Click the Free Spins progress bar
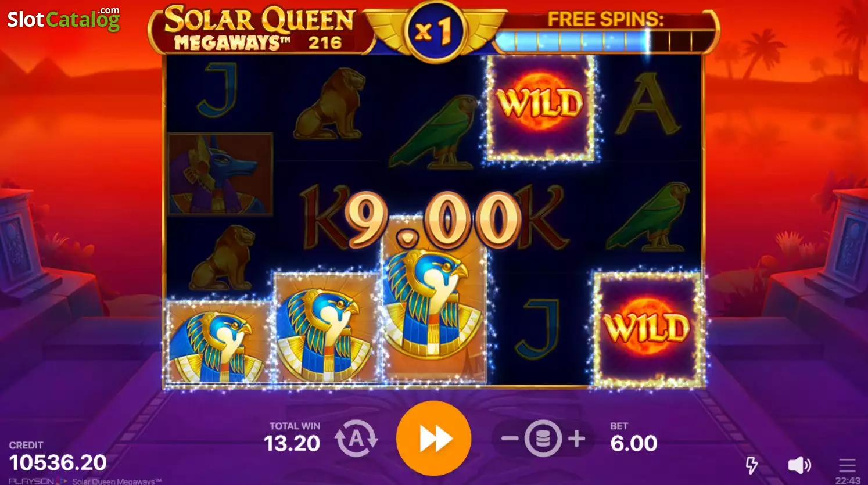868x485 pixels. coord(604,42)
